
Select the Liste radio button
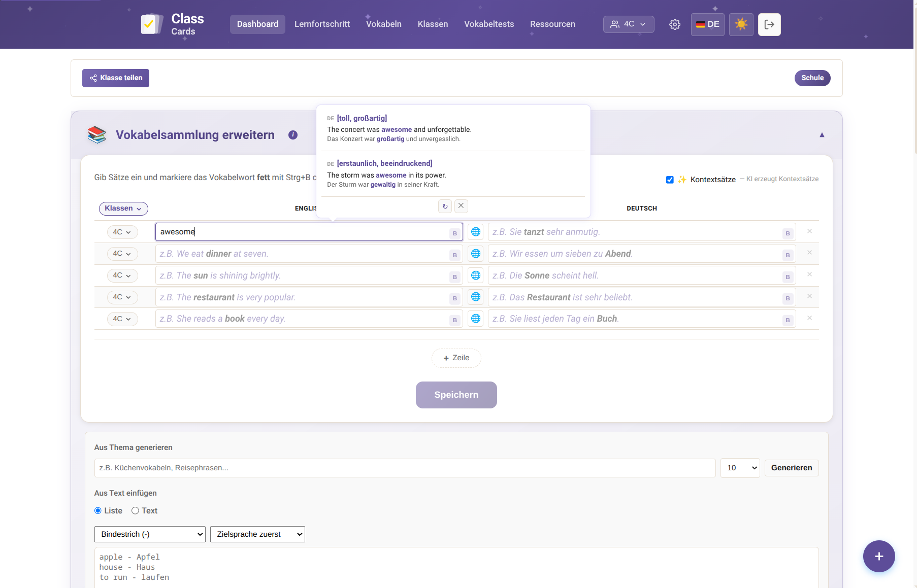(97, 510)
